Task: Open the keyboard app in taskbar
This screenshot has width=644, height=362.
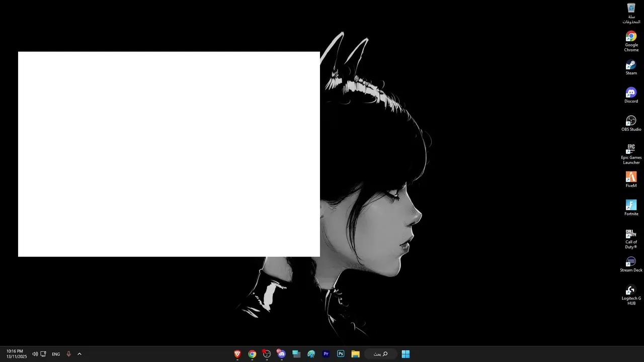Action: [x=296, y=354]
